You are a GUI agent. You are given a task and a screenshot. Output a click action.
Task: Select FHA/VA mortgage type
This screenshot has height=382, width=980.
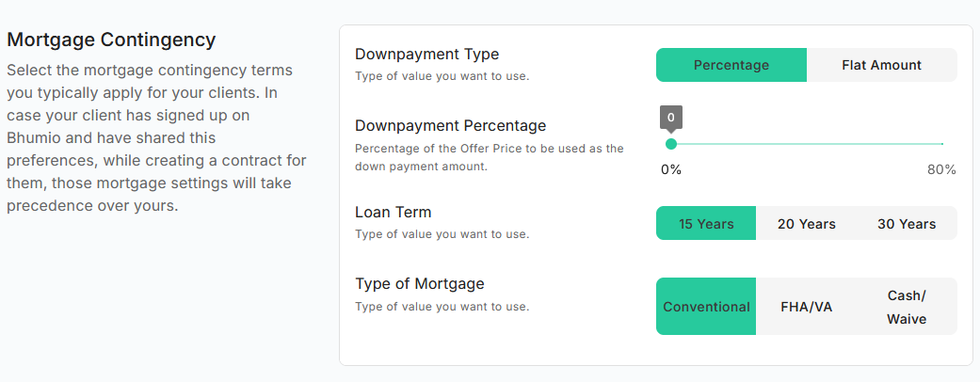point(806,307)
